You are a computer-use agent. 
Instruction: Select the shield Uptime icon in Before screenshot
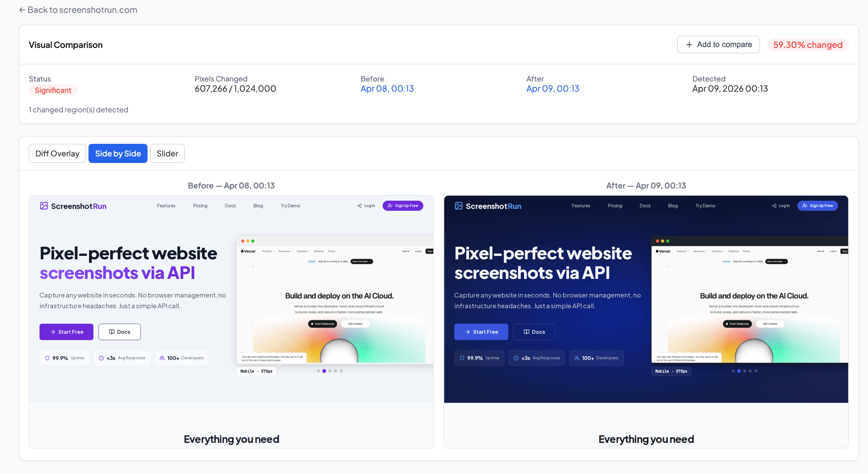[x=47, y=358]
